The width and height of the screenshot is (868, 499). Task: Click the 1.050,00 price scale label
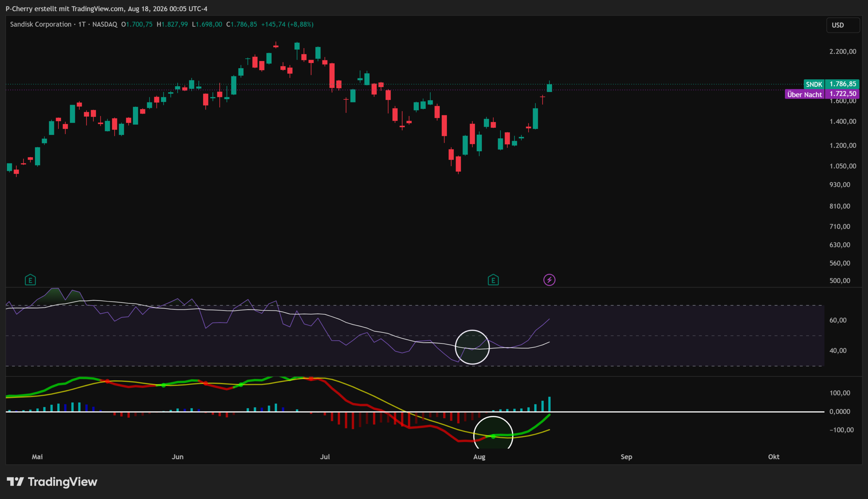click(x=843, y=166)
